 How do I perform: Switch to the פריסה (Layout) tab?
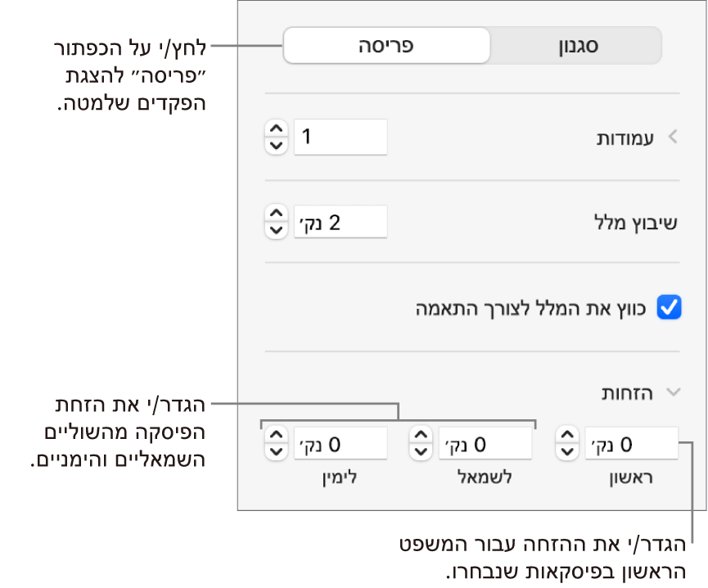click(x=386, y=46)
